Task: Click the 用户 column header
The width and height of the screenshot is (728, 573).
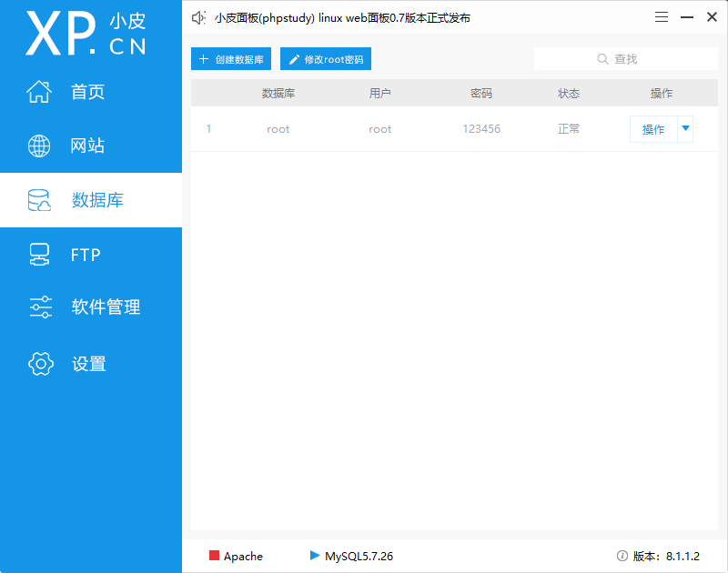Action: (379, 94)
